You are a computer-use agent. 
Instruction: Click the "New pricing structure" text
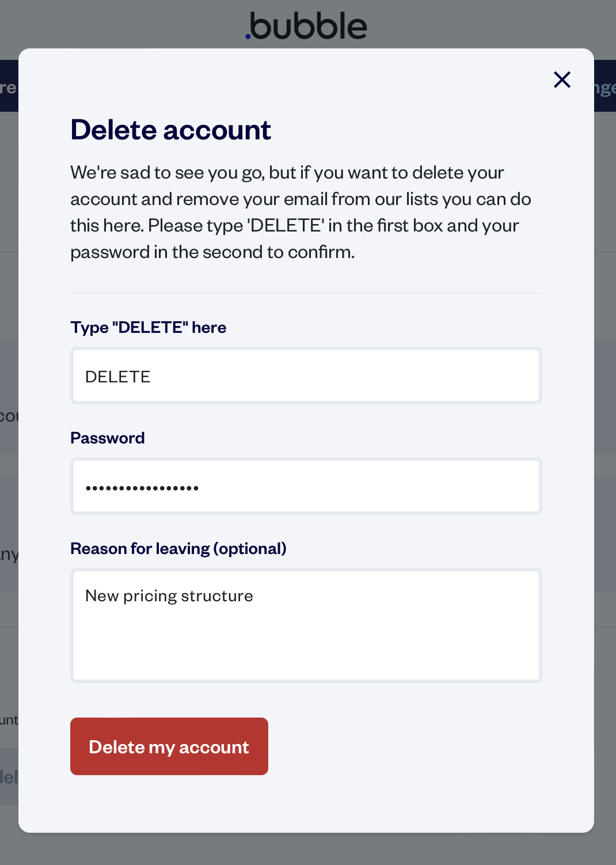169,595
